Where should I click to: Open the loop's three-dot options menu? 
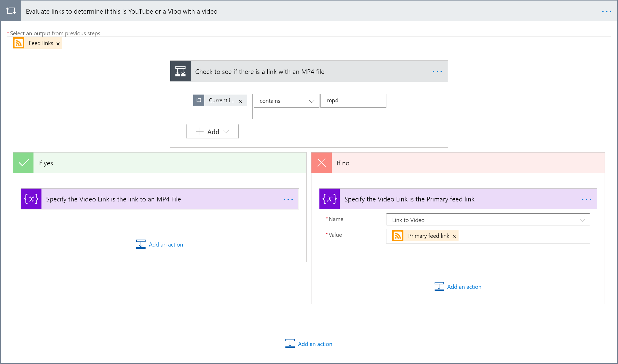pos(606,11)
